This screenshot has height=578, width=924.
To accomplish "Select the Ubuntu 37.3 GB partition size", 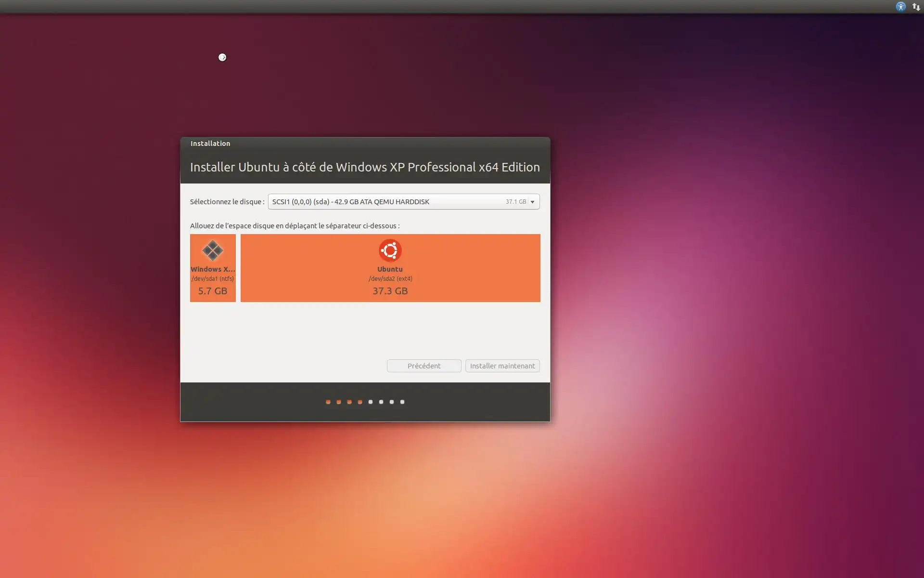I will click(390, 291).
